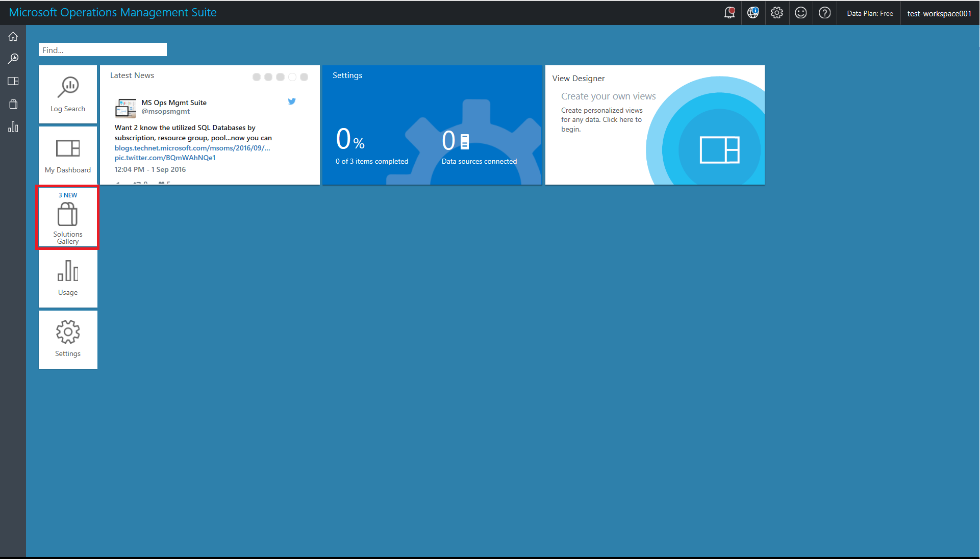Select last Latest News carousel dot
Image resolution: width=980 pixels, height=559 pixels.
pos(304,77)
